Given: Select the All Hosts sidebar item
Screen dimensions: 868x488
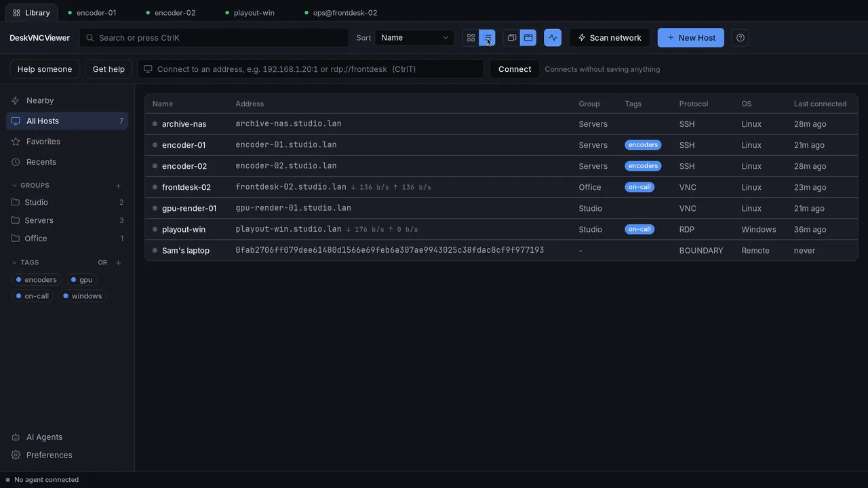Looking at the screenshot, I should pos(67,121).
